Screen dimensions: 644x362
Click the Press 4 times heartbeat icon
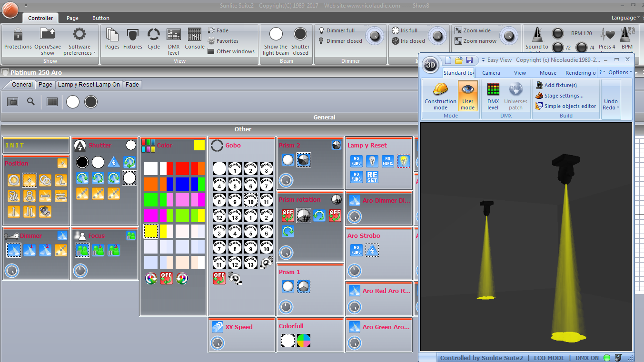click(x=607, y=35)
